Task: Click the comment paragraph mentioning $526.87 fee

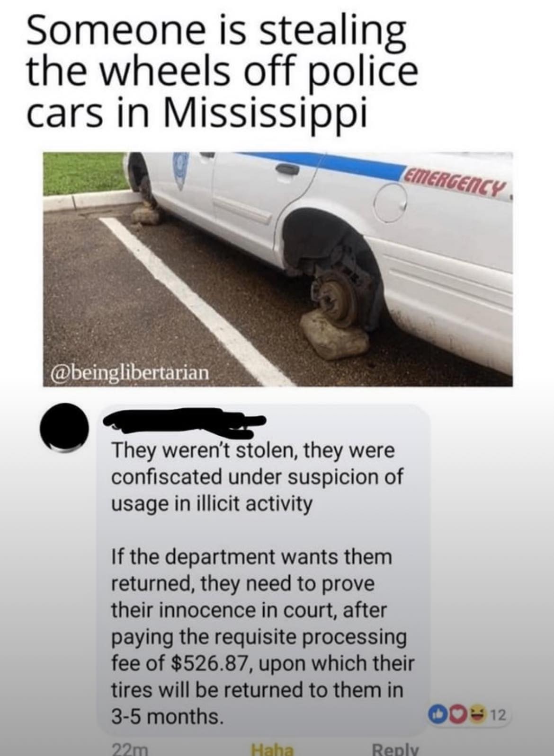Action: pyautogui.click(x=263, y=636)
